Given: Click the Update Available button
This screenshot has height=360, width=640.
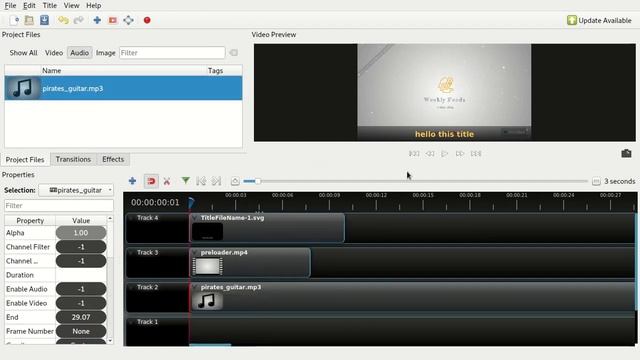Looking at the screenshot, I should coord(599,20).
